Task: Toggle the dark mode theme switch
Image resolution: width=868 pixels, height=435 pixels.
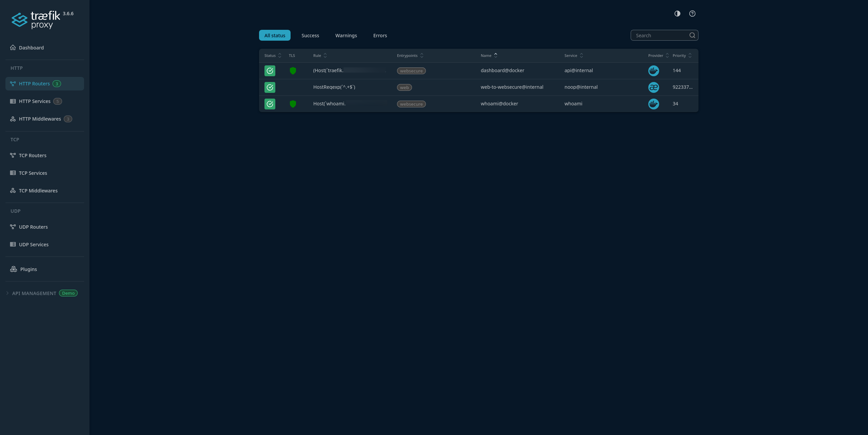Action: (677, 14)
